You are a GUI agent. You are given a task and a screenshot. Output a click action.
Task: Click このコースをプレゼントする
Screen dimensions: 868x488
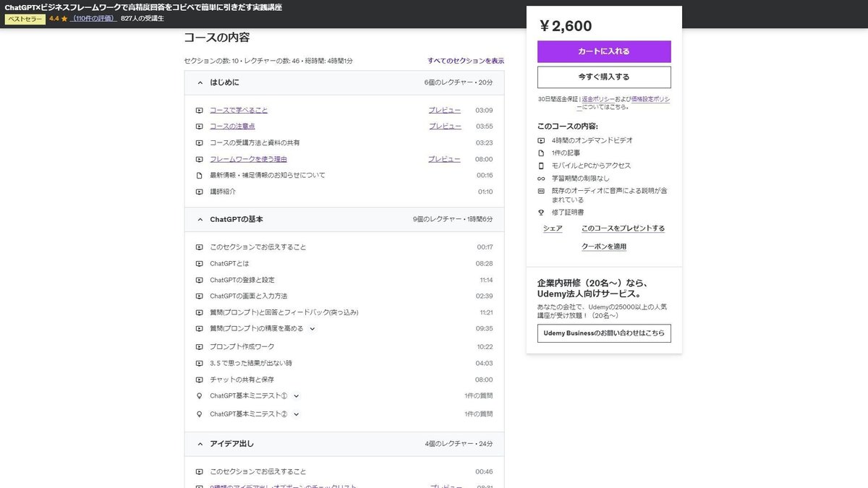623,228
